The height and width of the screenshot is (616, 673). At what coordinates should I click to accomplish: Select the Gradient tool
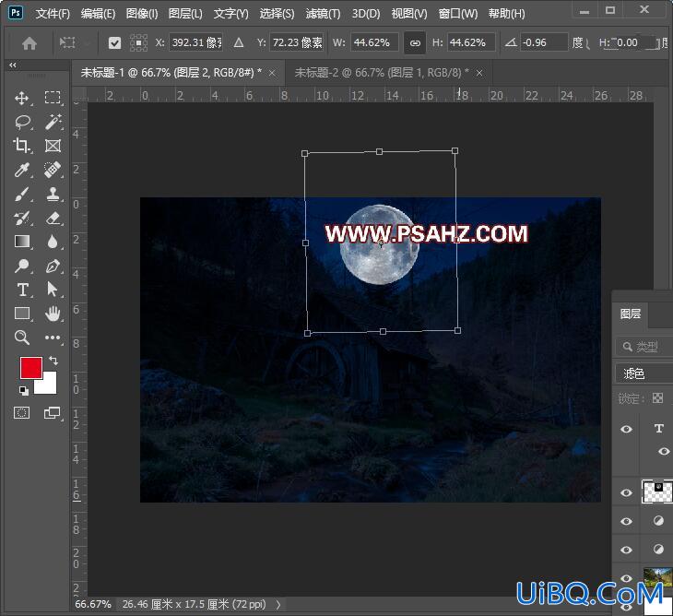tap(22, 242)
